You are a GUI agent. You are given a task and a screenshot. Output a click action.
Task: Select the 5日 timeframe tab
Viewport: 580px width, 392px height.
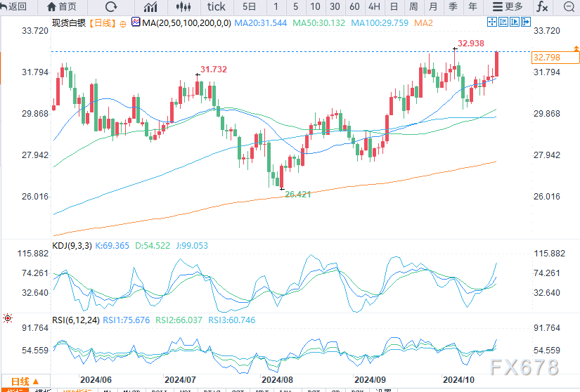[249, 7]
